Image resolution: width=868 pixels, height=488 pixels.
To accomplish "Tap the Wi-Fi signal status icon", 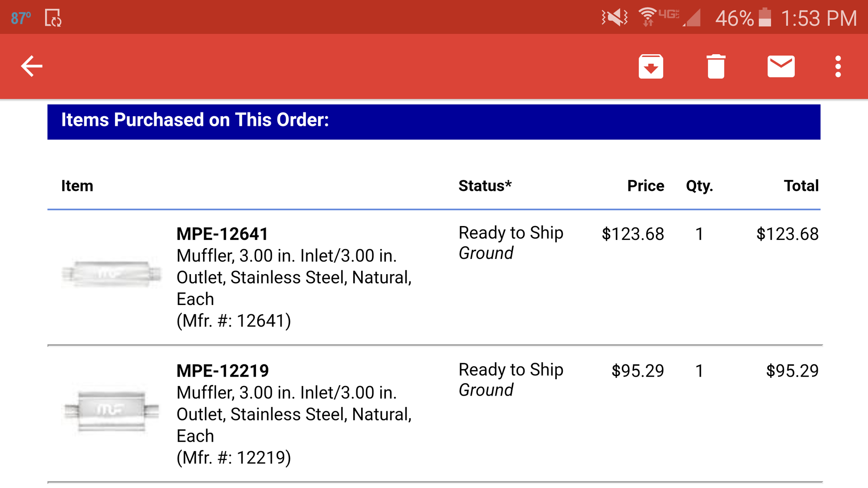I will pyautogui.click(x=648, y=17).
